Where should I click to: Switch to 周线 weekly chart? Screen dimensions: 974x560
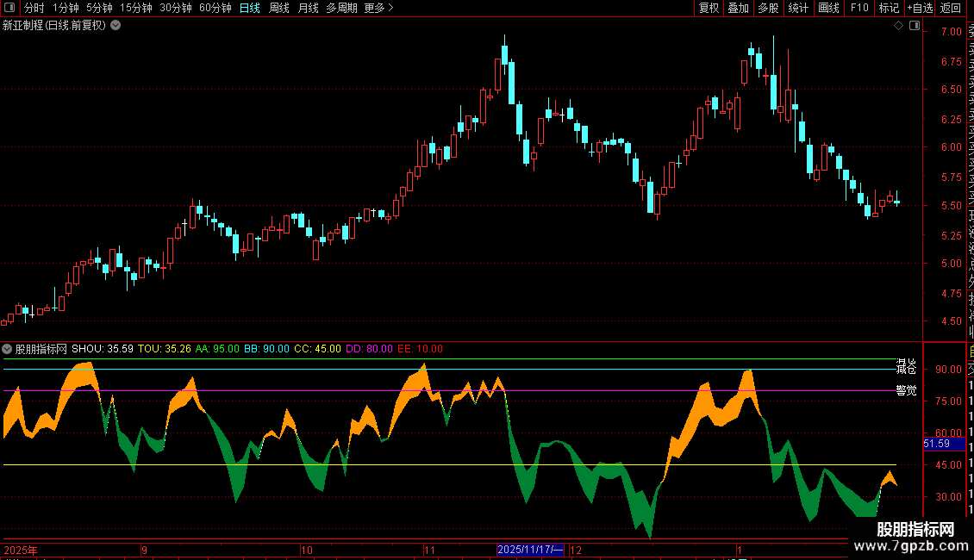pos(279,8)
